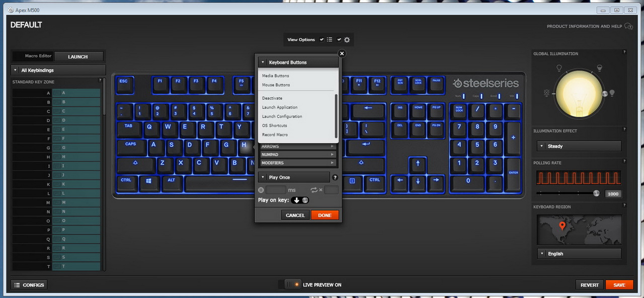Revert the configuration changes
Viewport: 644px width, 298px height.
coord(590,285)
